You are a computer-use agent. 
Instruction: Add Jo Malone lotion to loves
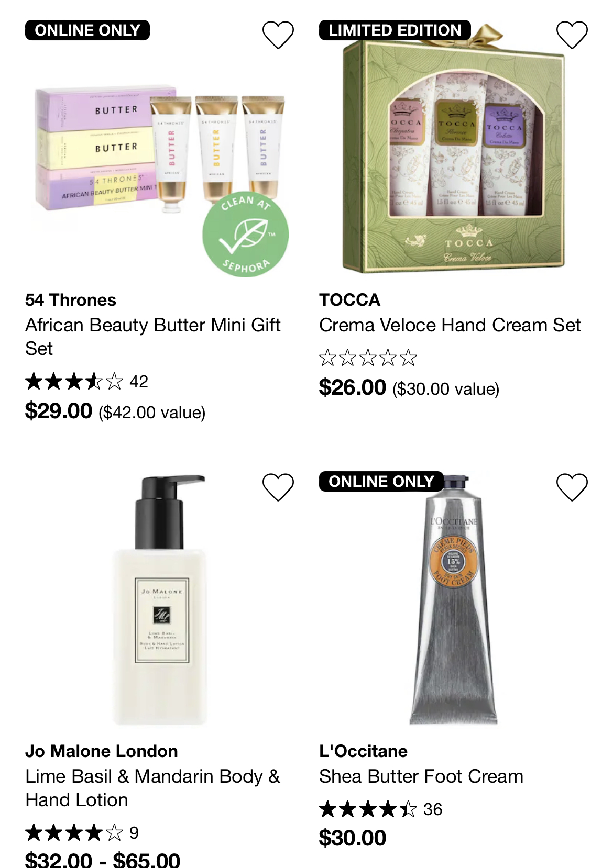[x=278, y=487]
